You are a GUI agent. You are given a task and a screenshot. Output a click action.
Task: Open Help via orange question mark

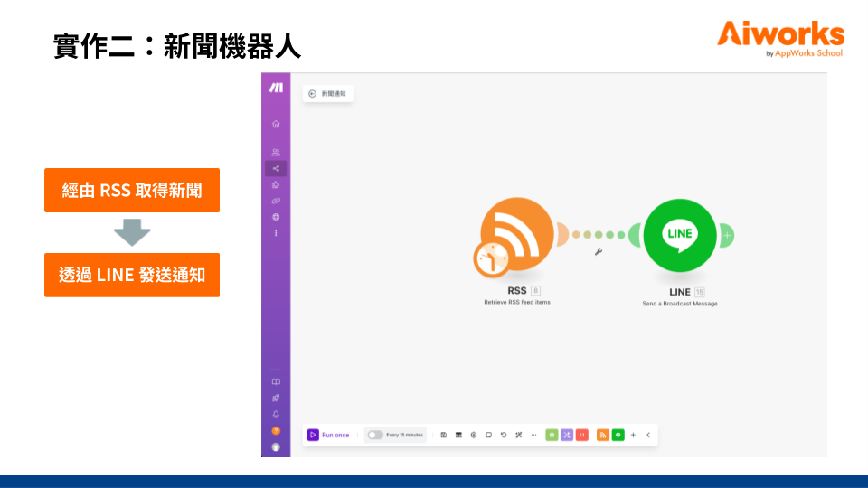[x=276, y=430]
